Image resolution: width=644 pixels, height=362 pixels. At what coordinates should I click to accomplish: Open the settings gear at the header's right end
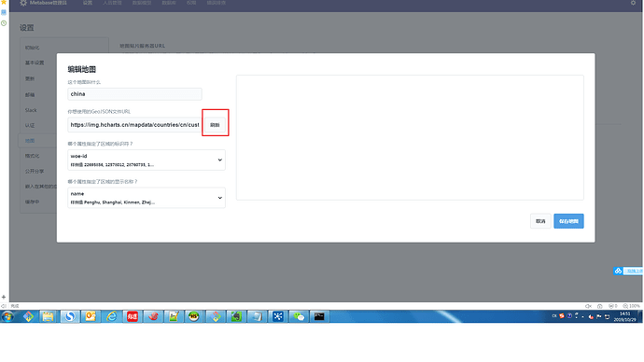(x=633, y=3)
